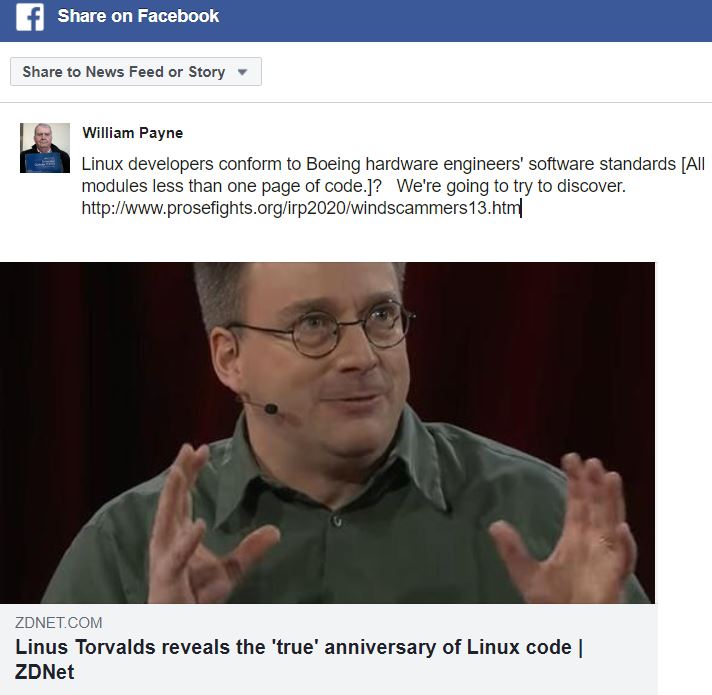Viewport: 712px width, 695px height.
Task: Click the words 'We're going to try to discover'
Action: pos(511,186)
